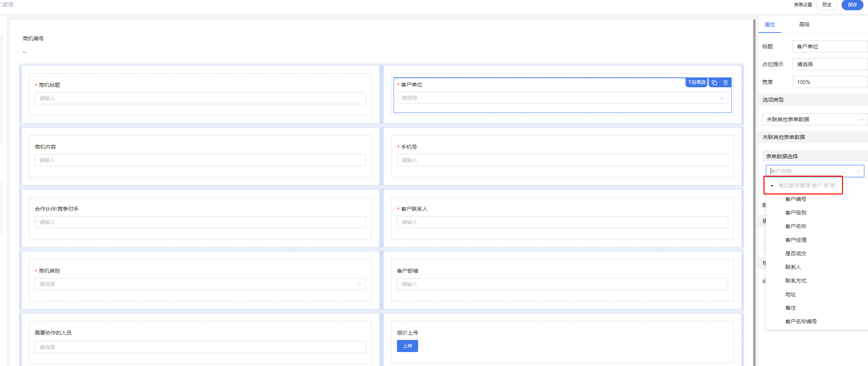
Task: Click the 客户邮箱 text input
Action: (x=562, y=284)
